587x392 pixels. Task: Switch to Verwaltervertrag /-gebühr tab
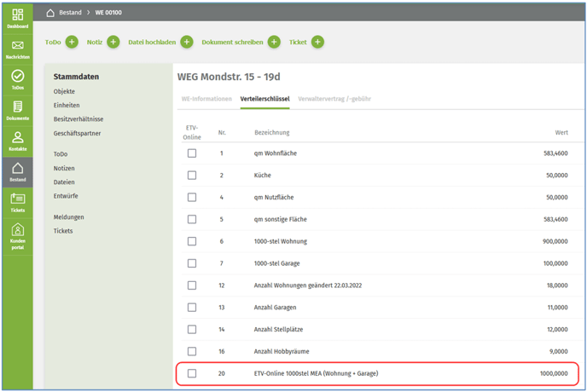[334, 99]
